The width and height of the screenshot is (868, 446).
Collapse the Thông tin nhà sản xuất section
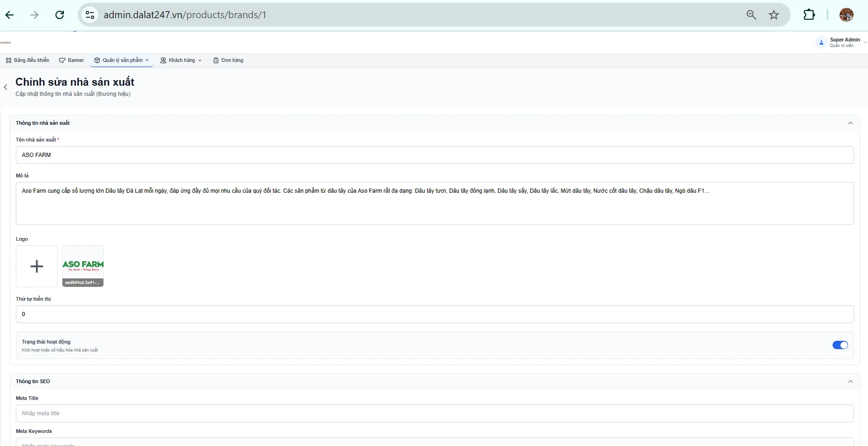click(x=850, y=123)
